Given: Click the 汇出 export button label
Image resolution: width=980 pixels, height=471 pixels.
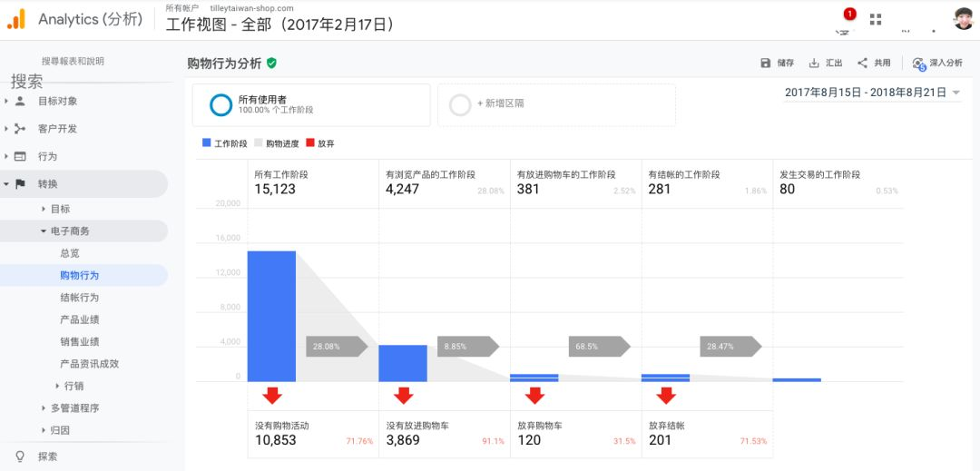Looking at the screenshot, I should coord(834,64).
